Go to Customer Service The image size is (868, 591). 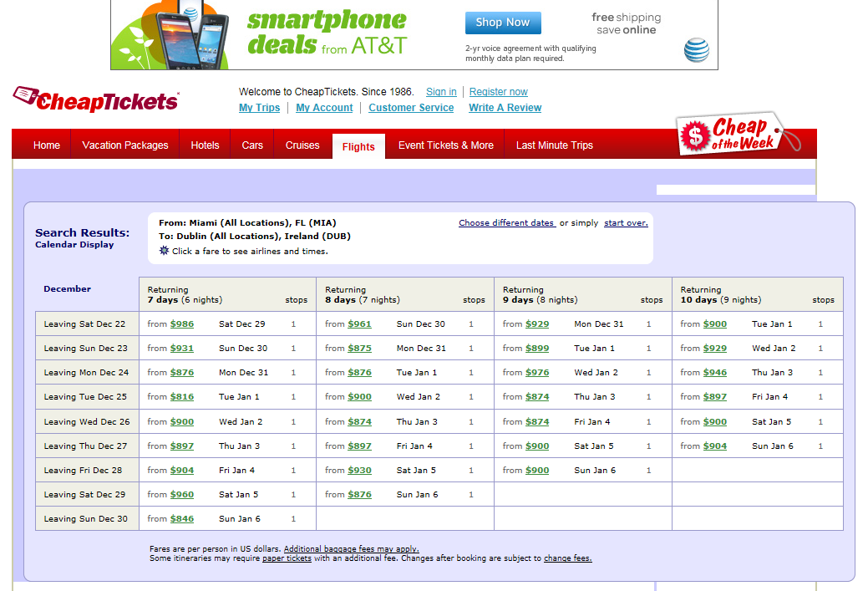[x=411, y=108]
